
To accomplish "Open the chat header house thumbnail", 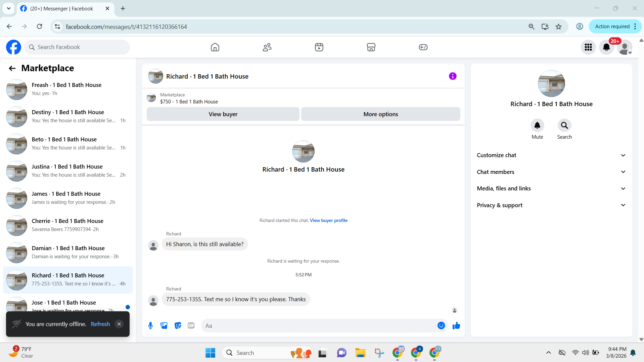I will pos(155,76).
